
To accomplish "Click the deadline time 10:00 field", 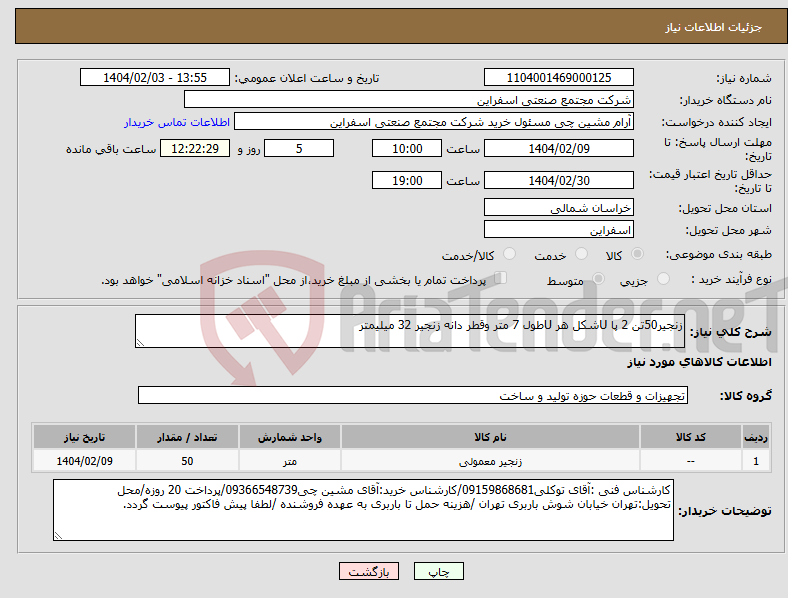I will pyautogui.click(x=407, y=148).
